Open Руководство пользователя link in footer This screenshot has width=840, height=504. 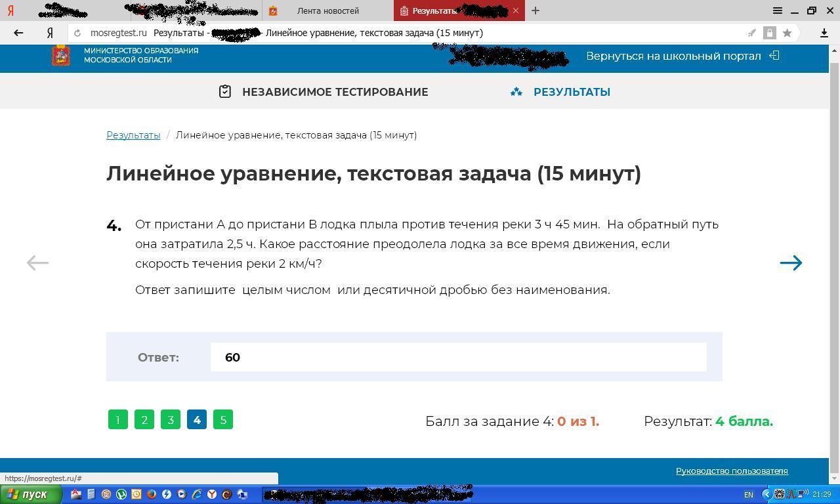pos(732,471)
